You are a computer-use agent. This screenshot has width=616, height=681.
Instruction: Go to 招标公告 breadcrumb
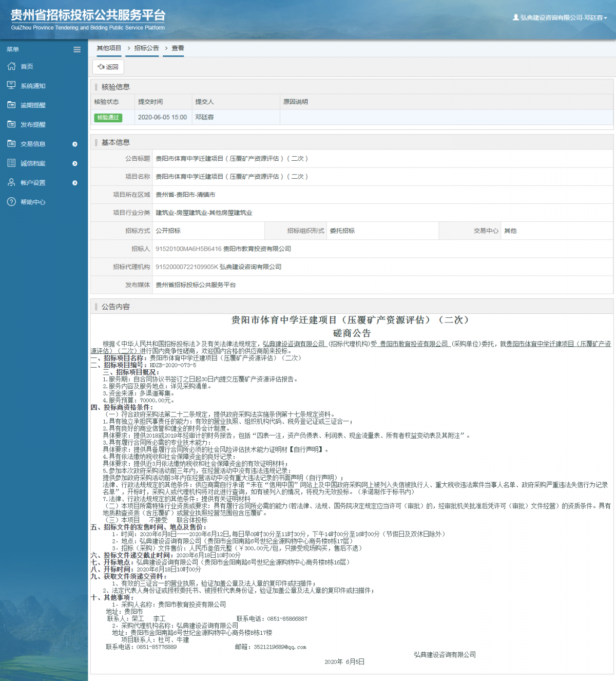pos(146,48)
